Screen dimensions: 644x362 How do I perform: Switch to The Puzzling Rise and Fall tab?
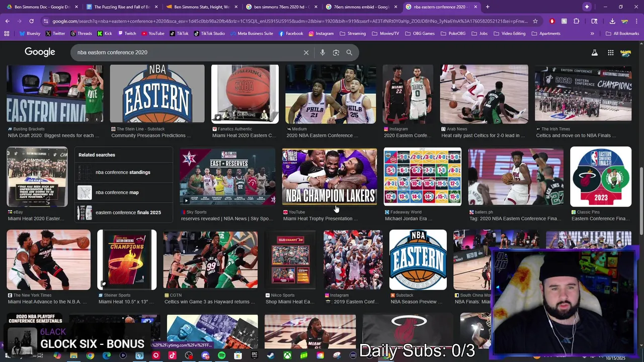click(x=122, y=7)
